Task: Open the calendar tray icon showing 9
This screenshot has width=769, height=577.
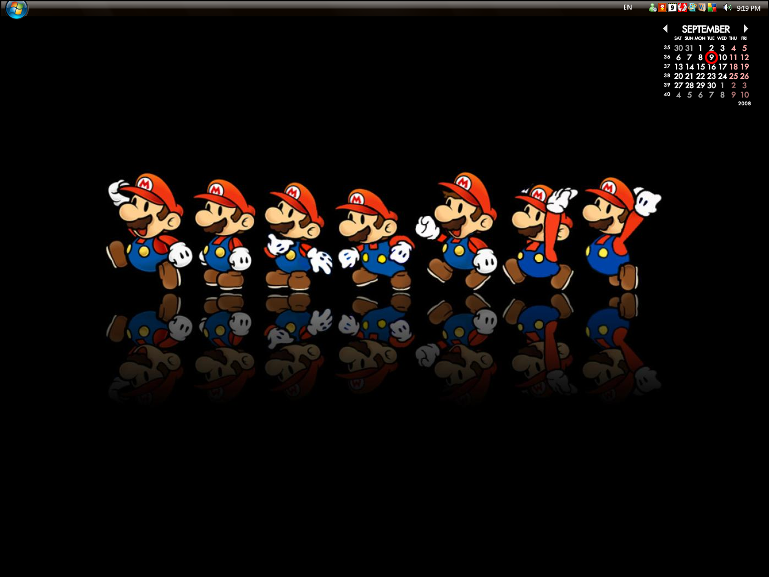Action: (x=672, y=7)
